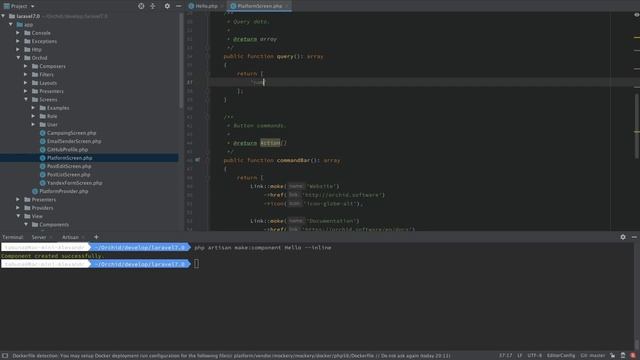Click the yellow warning stripe marker in the editor
The width and height of the screenshot is (640, 360).
pos(637,38)
